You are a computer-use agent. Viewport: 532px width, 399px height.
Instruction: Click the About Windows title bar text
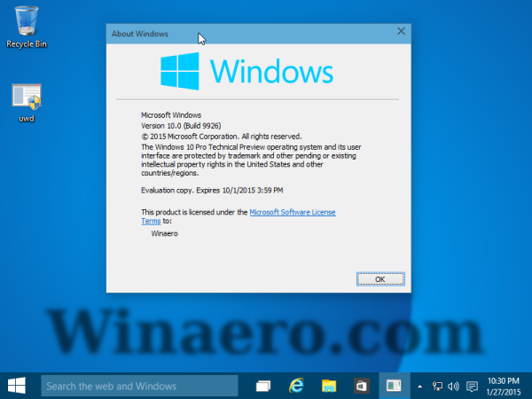coord(140,34)
